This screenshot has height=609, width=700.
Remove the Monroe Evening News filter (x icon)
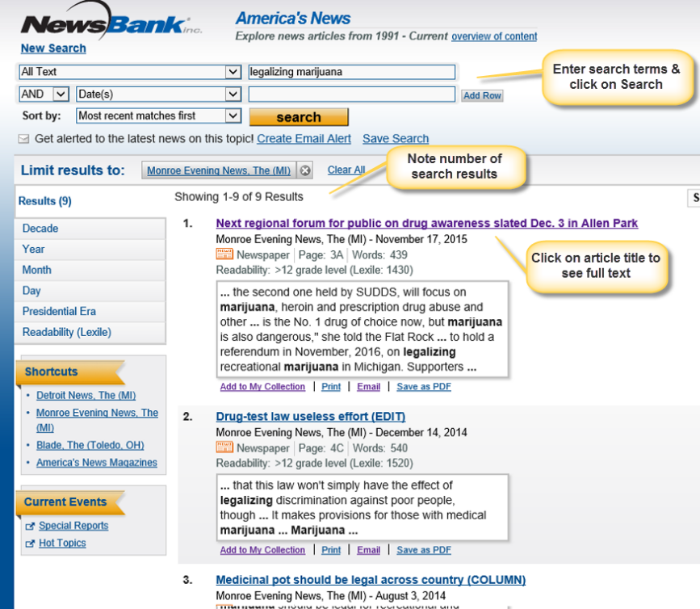click(305, 170)
